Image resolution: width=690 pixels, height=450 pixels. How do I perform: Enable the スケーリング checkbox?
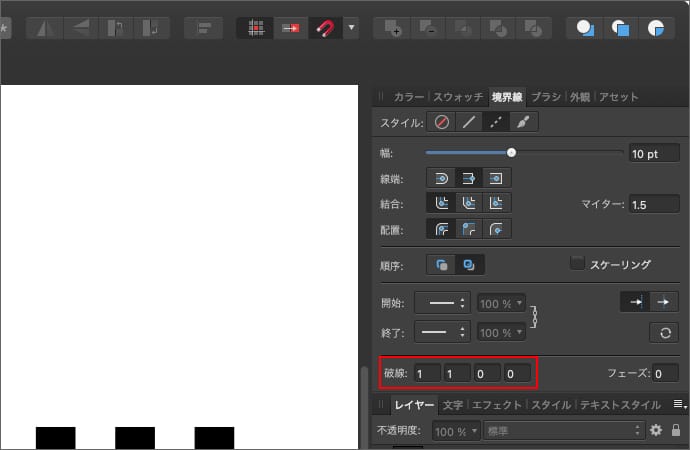(x=577, y=264)
